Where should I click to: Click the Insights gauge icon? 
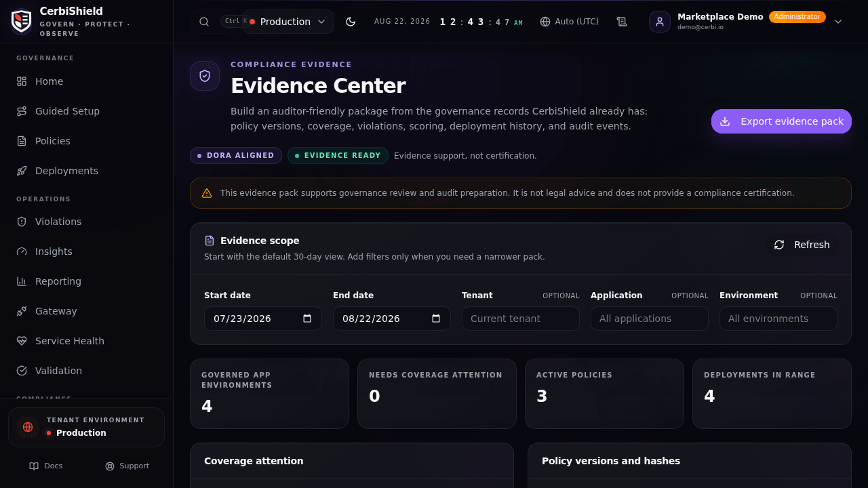(x=22, y=251)
